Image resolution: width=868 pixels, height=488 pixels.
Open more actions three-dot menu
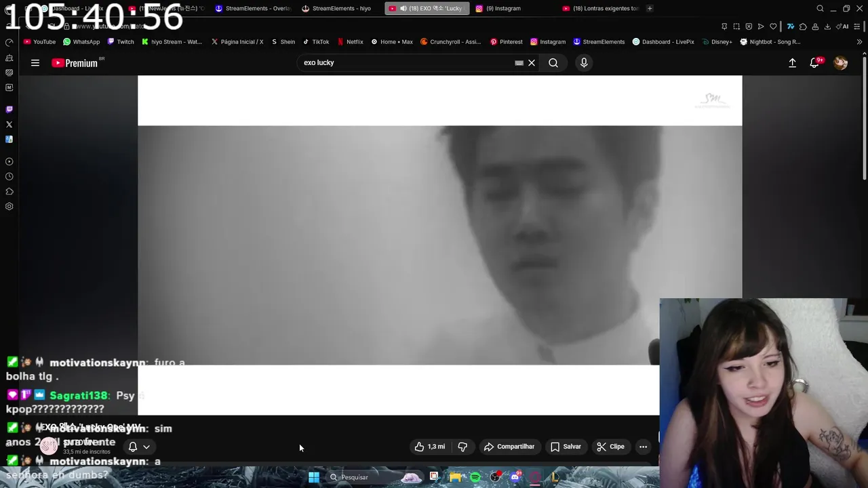point(643,447)
